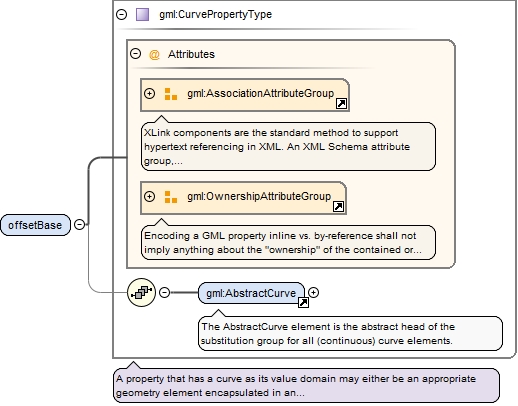Image resolution: width=518 pixels, height=406 pixels.
Task: Click the gml:OwnershipAttributeGroup orange group icon
Action: tap(171, 197)
